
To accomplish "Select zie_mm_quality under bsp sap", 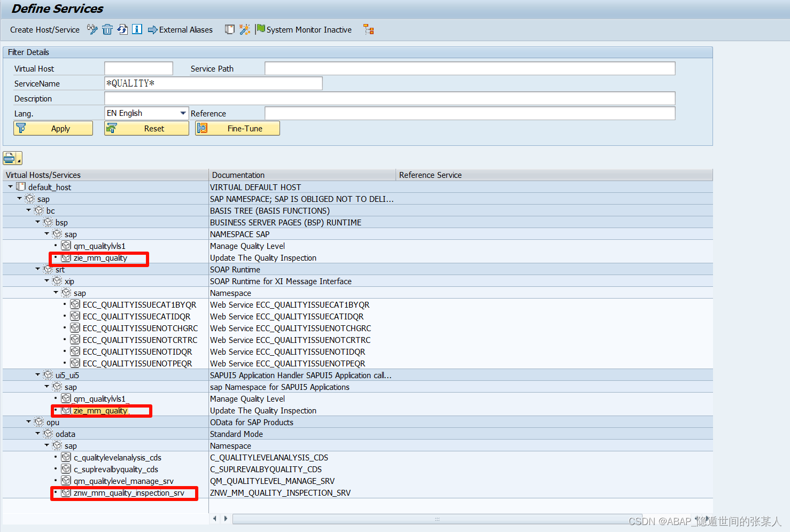I will [100, 258].
